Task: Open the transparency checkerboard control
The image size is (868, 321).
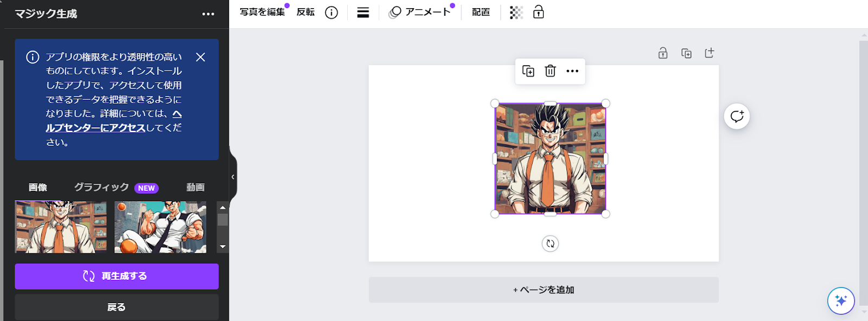Action: coord(516,12)
